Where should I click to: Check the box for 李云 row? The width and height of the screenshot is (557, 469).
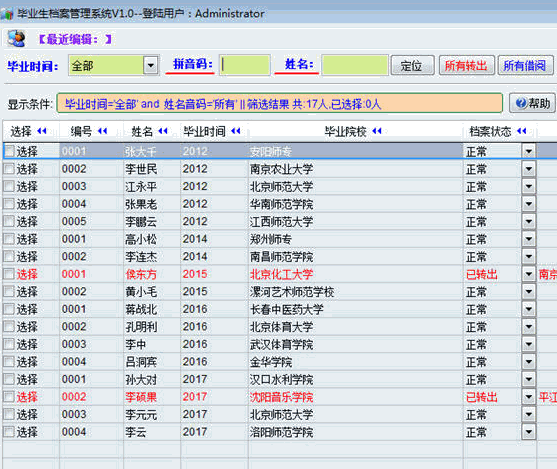[x=9, y=432]
